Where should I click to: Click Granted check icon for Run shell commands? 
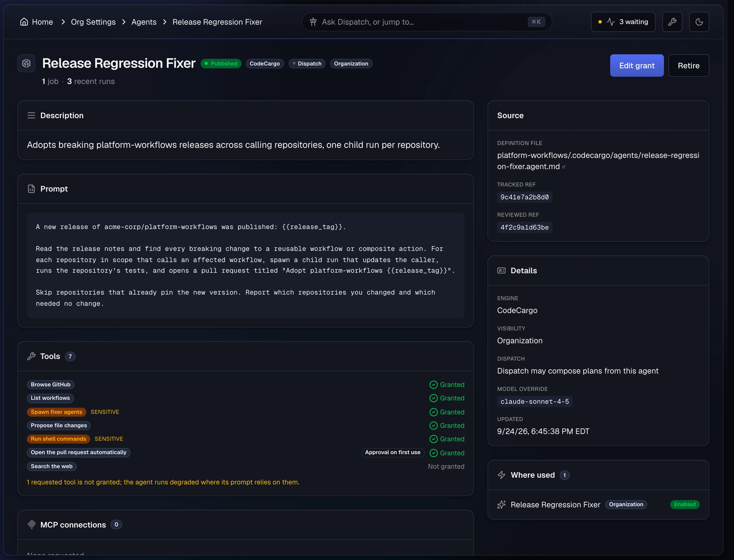433,439
